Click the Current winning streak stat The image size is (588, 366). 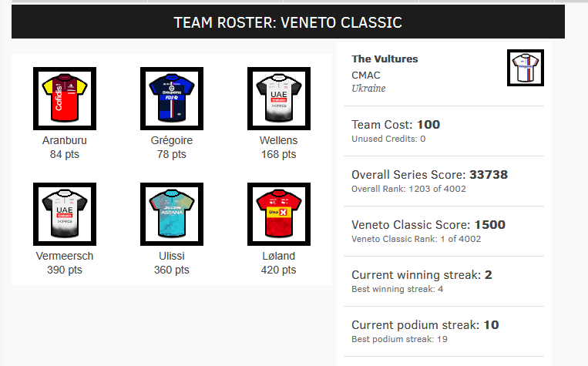tap(422, 275)
